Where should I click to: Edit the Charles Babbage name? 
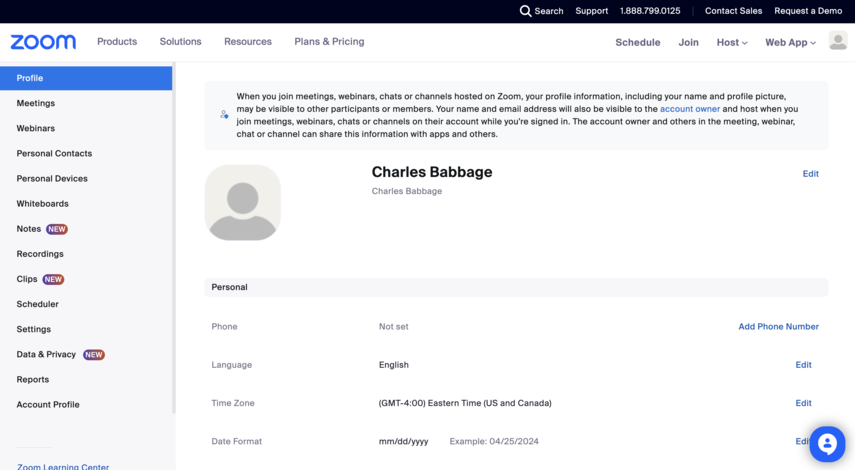click(x=810, y=174)
